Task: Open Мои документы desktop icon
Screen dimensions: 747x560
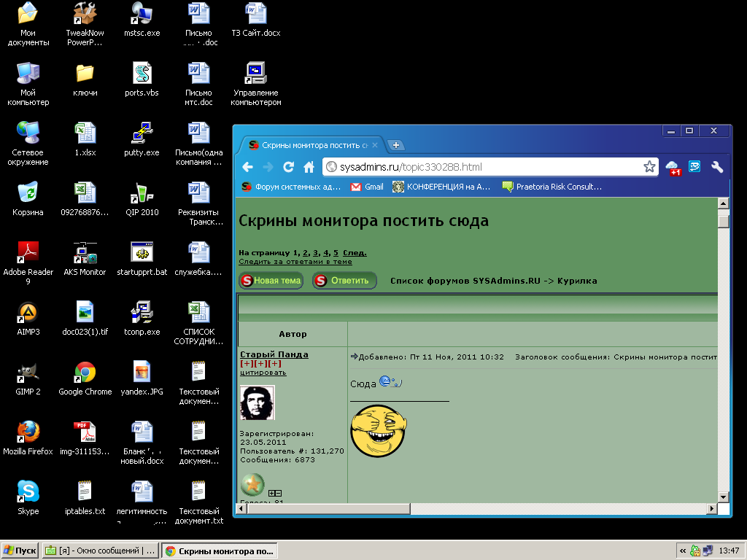Action: [x=28, y=24]
